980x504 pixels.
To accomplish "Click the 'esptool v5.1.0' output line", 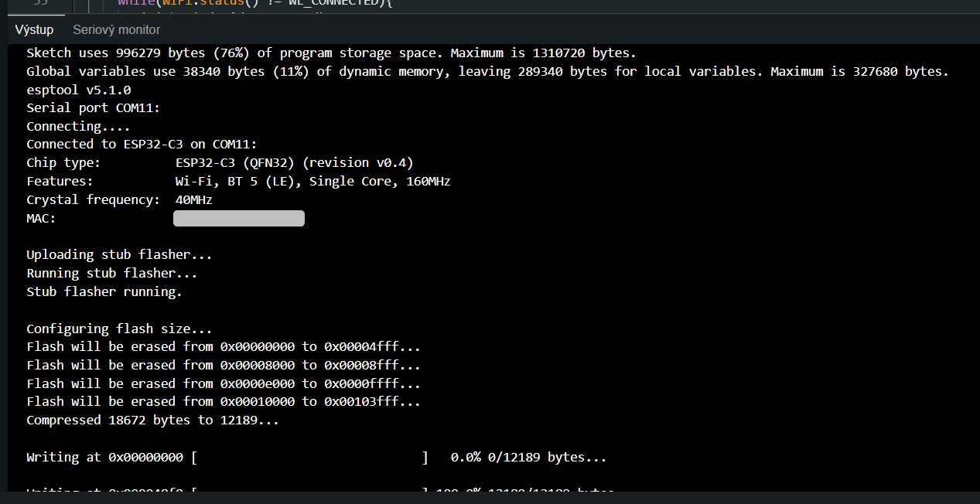I will pyautogui.click(x=78, y=90).
